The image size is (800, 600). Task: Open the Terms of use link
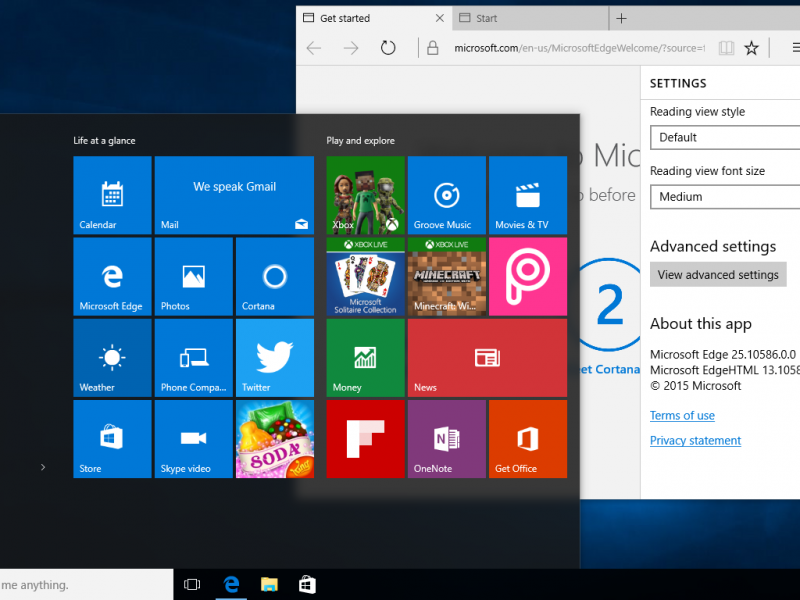tap(682, 415)
